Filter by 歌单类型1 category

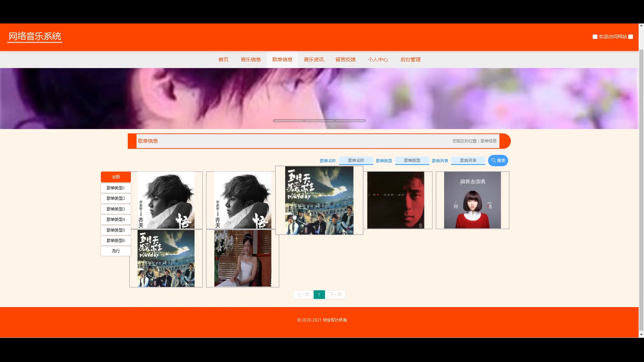[116, 188]
